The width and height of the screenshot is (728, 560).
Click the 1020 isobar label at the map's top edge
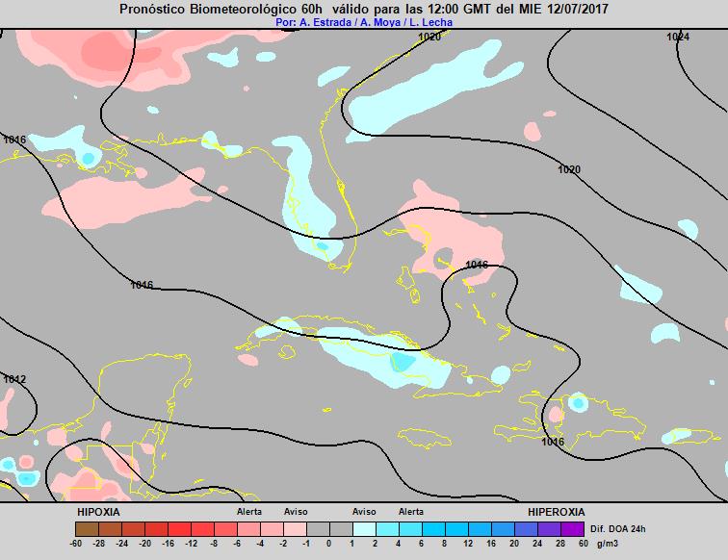429,38
